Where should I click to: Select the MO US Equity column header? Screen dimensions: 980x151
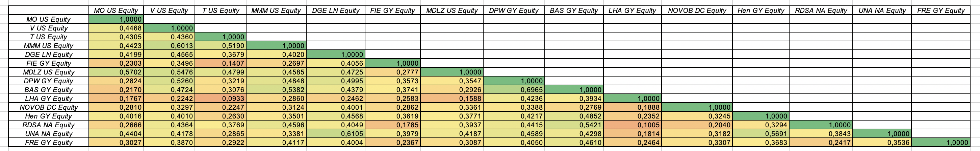(x=116, y=11)
